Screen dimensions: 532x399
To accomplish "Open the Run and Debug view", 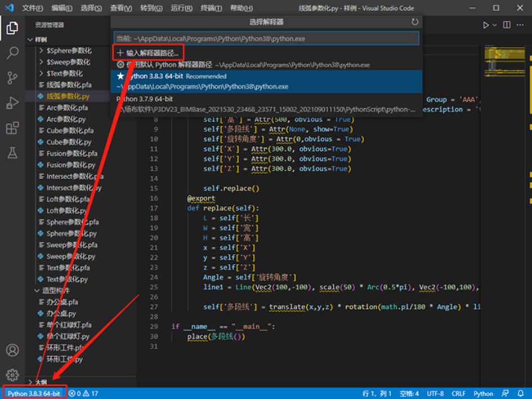I will [12, 103].
